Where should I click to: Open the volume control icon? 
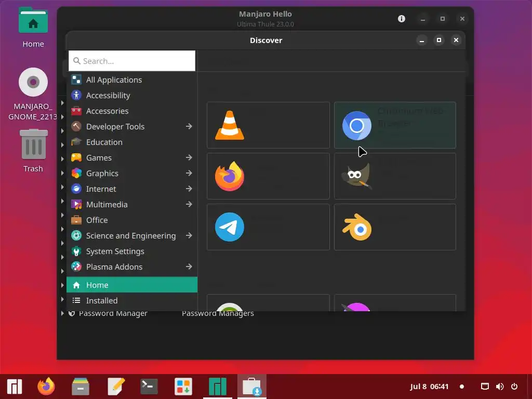click(500, 387)
